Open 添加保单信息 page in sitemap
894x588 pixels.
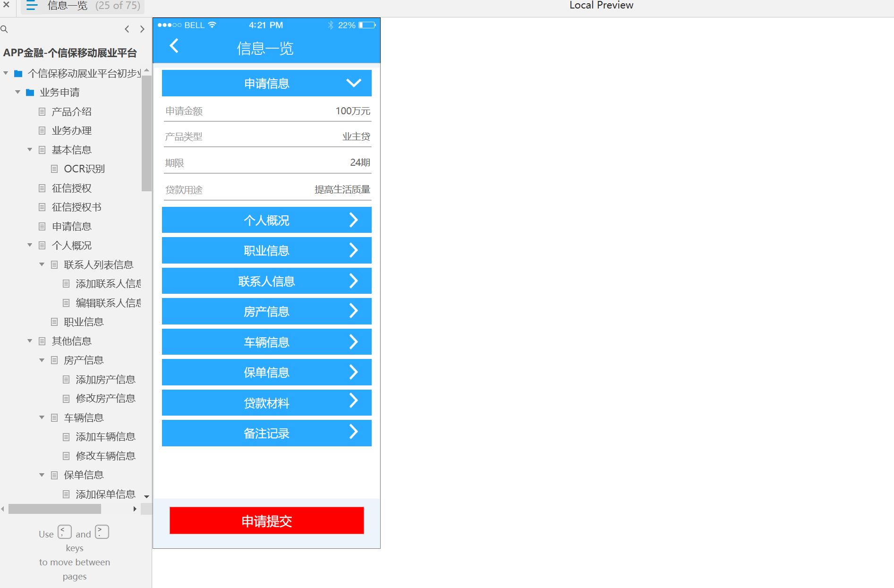pyautogui.click(x=105, y=494)
